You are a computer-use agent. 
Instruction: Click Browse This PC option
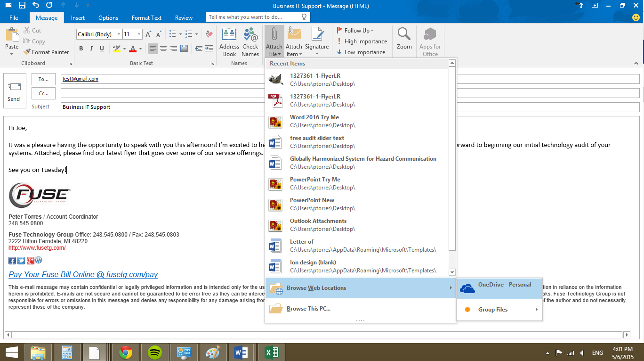308,309
